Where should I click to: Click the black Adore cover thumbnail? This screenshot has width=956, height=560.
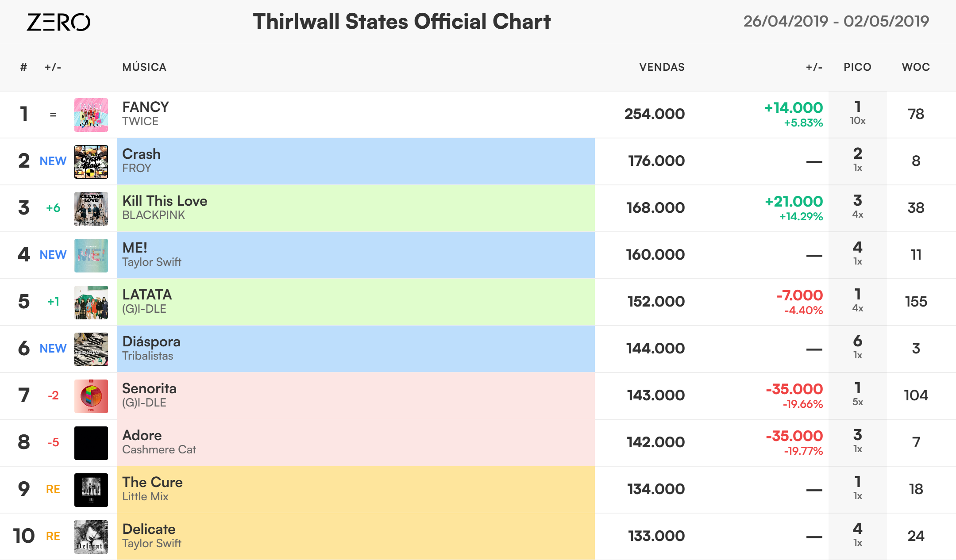pos(91,443)
